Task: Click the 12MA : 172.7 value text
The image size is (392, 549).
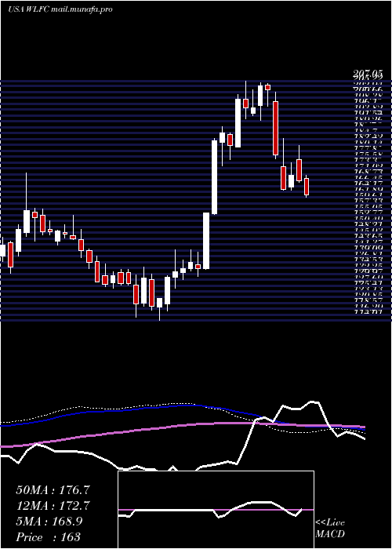Action: pyautogui.click(x=53, y=506)
